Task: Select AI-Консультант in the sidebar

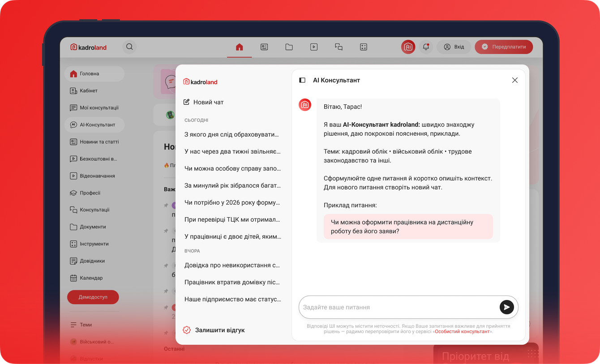Action: [94, 124]
